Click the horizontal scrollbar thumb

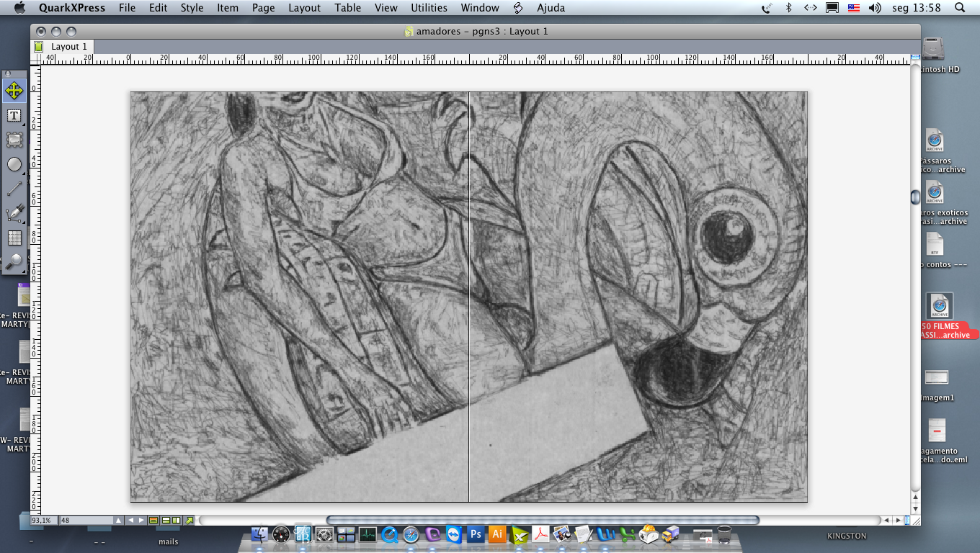542,520
